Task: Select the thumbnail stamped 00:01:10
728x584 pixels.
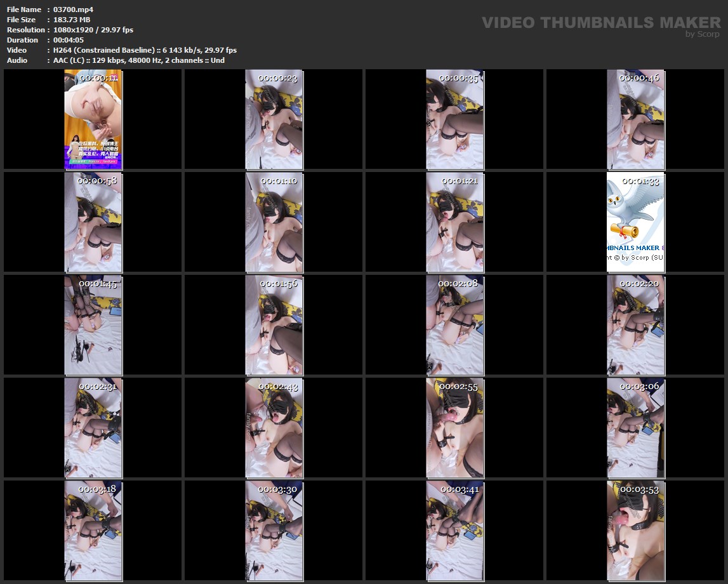Action: [274, 222]
